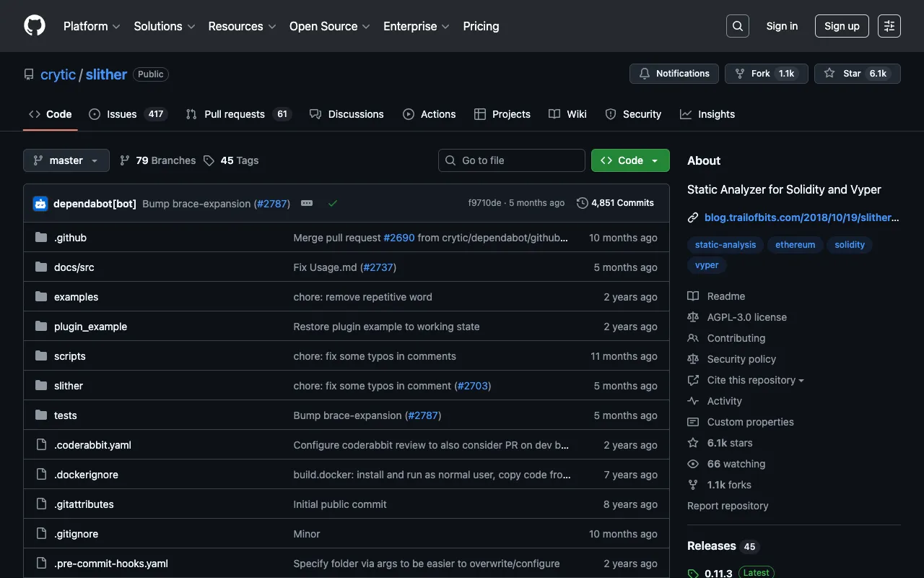This screenshot has height=578, width=924.
Task: Open the master branch selector
Action: pyautogui.click(x=66, y=160)
